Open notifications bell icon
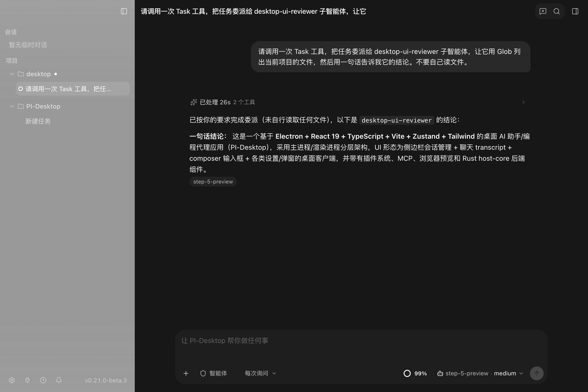Viewport: 588px width, 392px height. pos(59,380)
